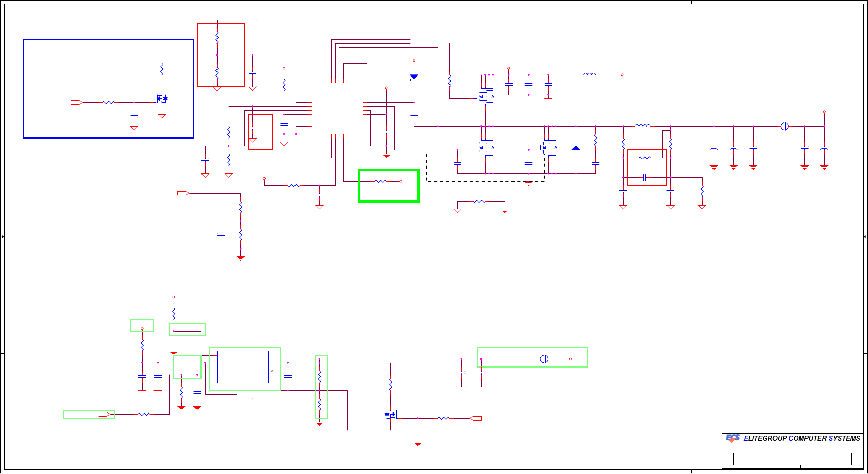Select the tall green box with two resistors
Image resolution: width=868 pixels, height=474 pixels.
321,387
